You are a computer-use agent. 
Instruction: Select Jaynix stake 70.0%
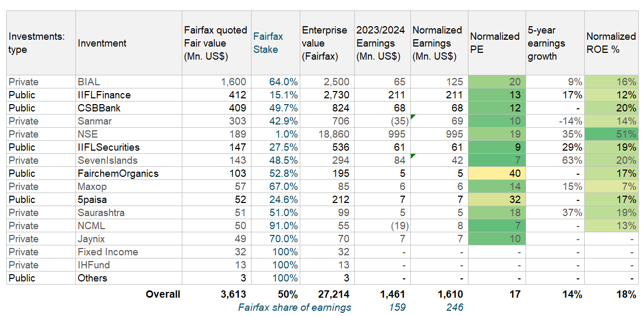[275, 239]
